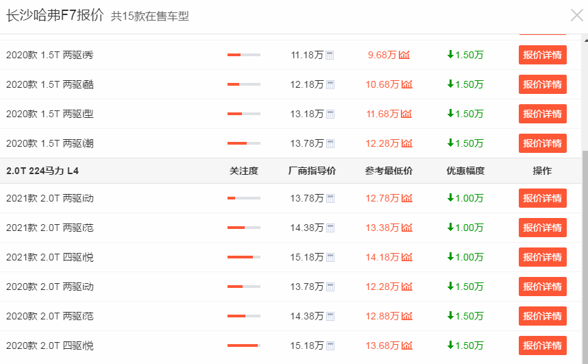Click 报价详情 for 2020款 2.0T 四驱i悦
The width and height of the screenshot is (588, 364).
pyautogui.click(x=542, y=345)
